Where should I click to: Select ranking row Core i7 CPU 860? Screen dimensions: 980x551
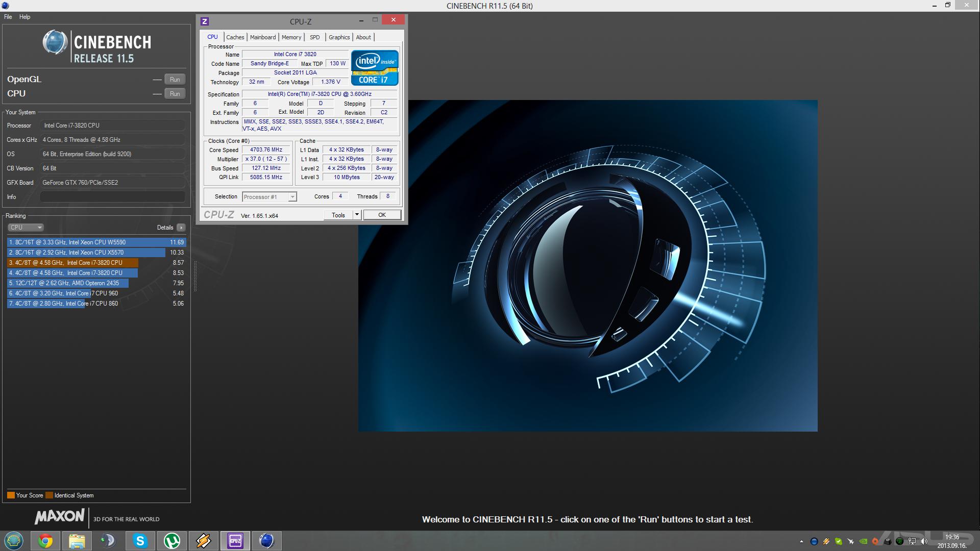point(96,304)
